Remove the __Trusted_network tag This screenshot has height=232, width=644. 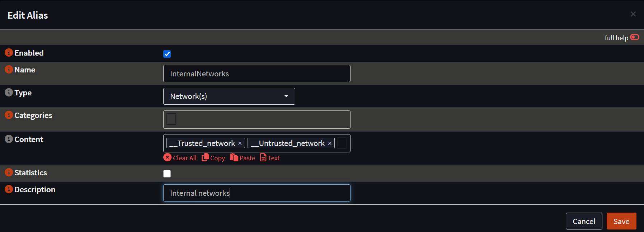point(240,143)
